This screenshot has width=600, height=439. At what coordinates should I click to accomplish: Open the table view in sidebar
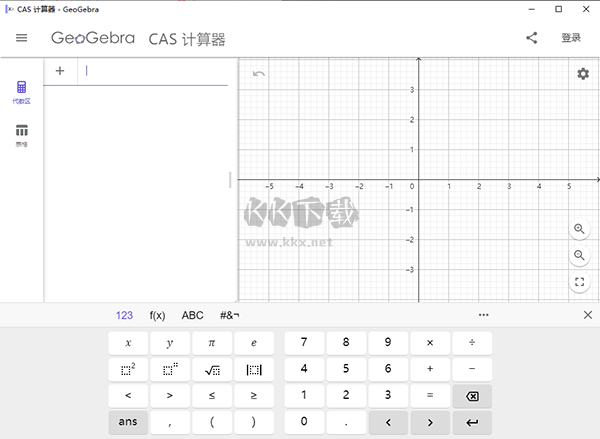21,135
